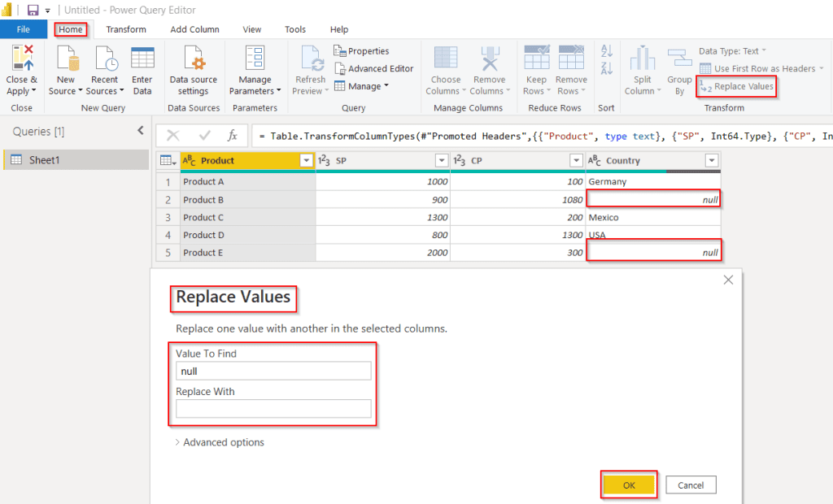This screenshot has width=833, height=504.
Task: Open the New Source icon
Action: (x=67, y=58)
